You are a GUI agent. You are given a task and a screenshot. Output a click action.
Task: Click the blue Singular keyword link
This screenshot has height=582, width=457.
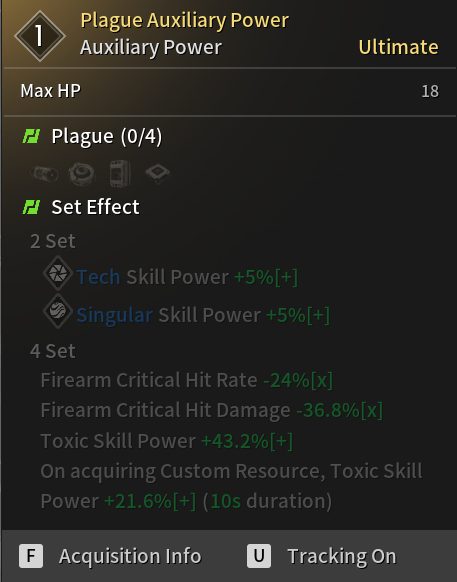point(114,315)
